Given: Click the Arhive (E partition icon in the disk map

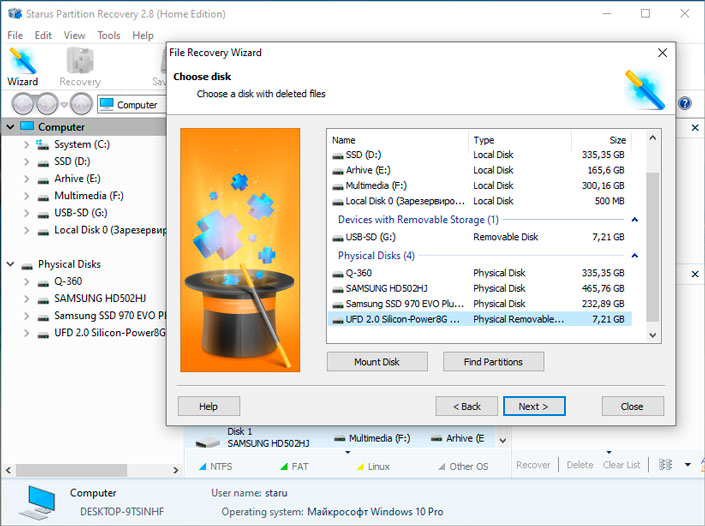Looking at the screenshot, I should [436, 438].
